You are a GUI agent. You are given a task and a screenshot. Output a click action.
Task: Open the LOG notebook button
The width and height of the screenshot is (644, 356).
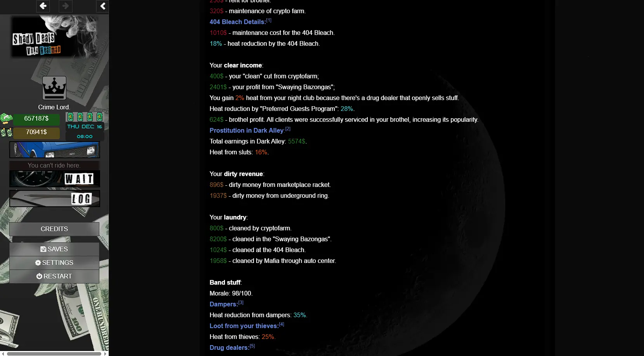point(54,199)
